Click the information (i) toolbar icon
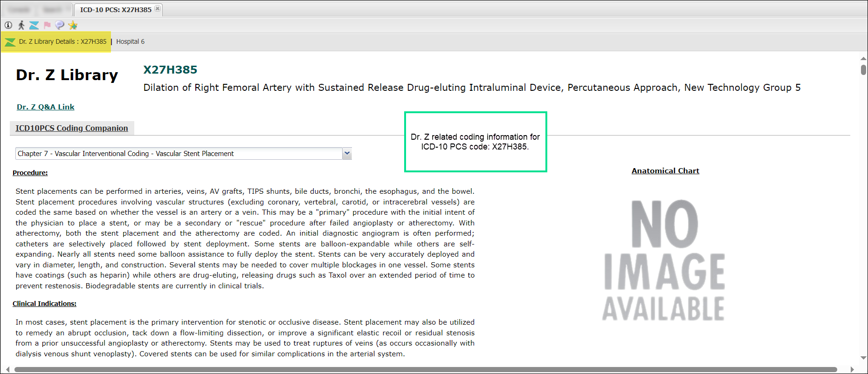 (x=8, y=25)
